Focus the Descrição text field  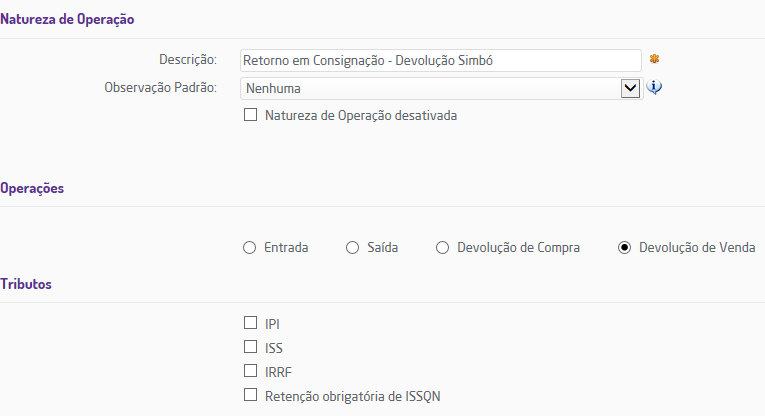pyautogui.click(x=440, y=60)
